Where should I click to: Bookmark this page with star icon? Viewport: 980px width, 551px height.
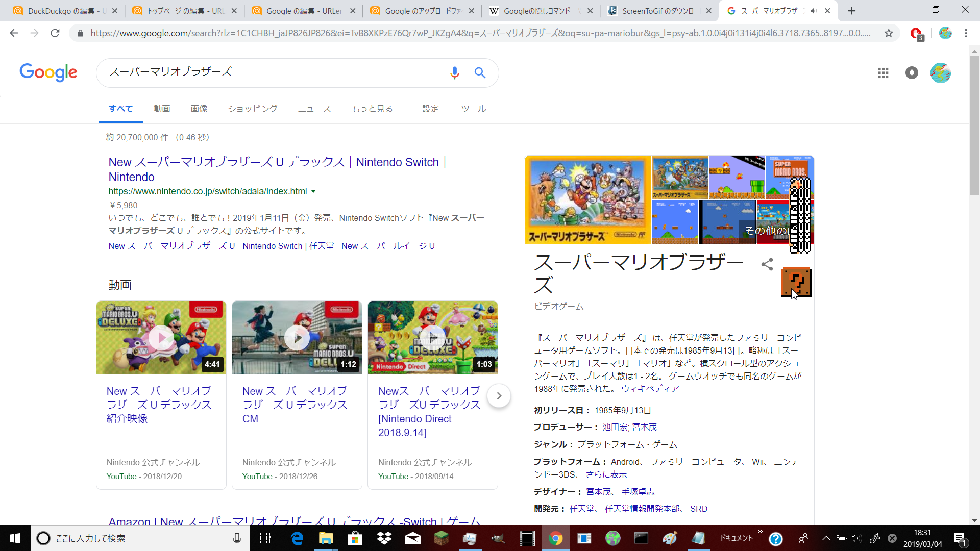[889, 33]
